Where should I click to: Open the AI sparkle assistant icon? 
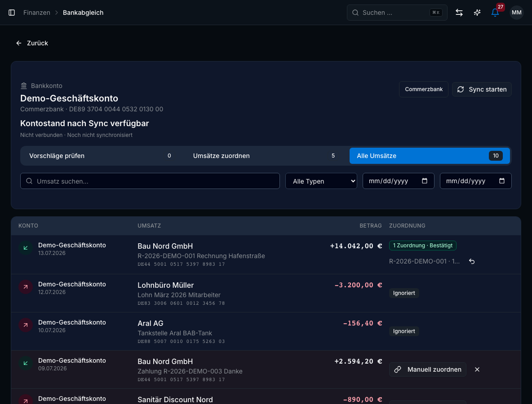tap(477, 13)
